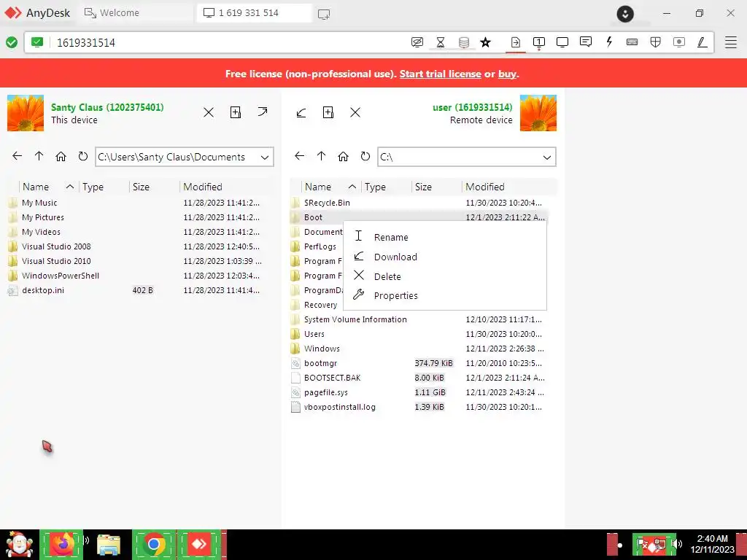The height and width of the screenshot is (560, 747).
Task: Click the screen recording icon in toolbar
Action: click(679, 42)
